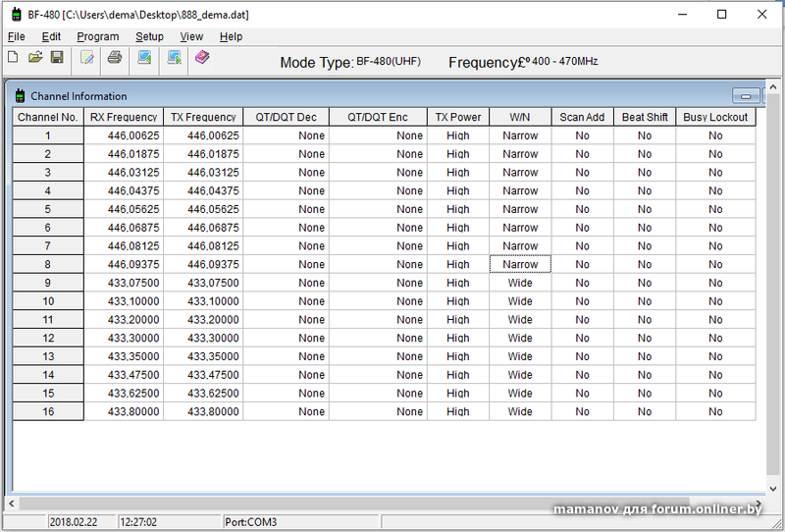Click the RX Frequency column header
The height and width of the screenshot is (532, 785).
click(x=124, y=117)
